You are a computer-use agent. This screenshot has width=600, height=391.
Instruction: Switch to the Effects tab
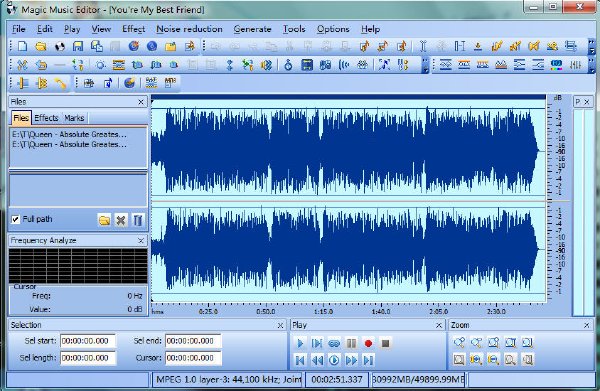click(x=46, y=118)
